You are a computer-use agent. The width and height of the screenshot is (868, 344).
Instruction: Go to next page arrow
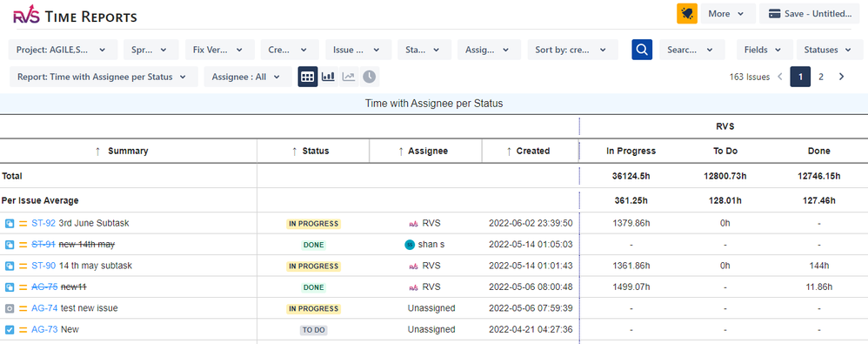click(x=841, y=77)
